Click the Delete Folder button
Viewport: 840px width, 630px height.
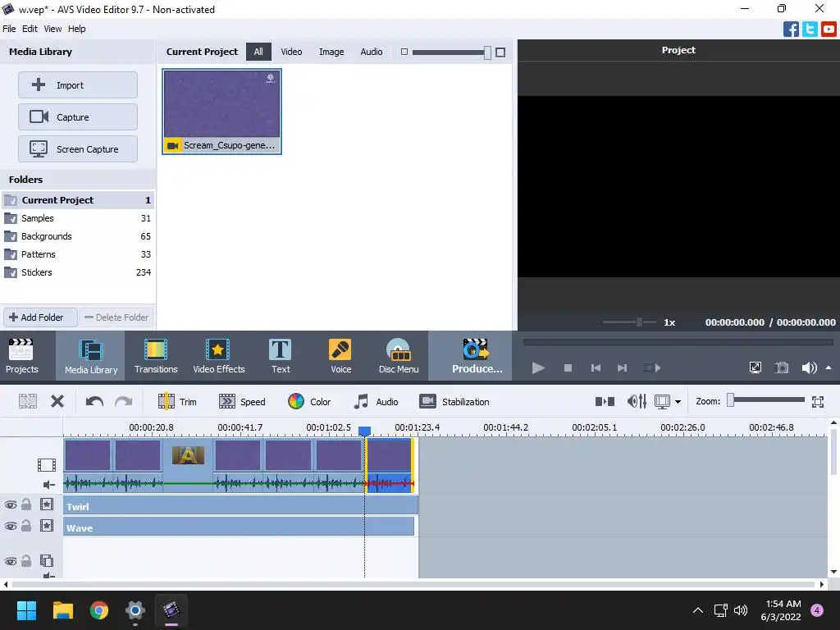[116, 317]
